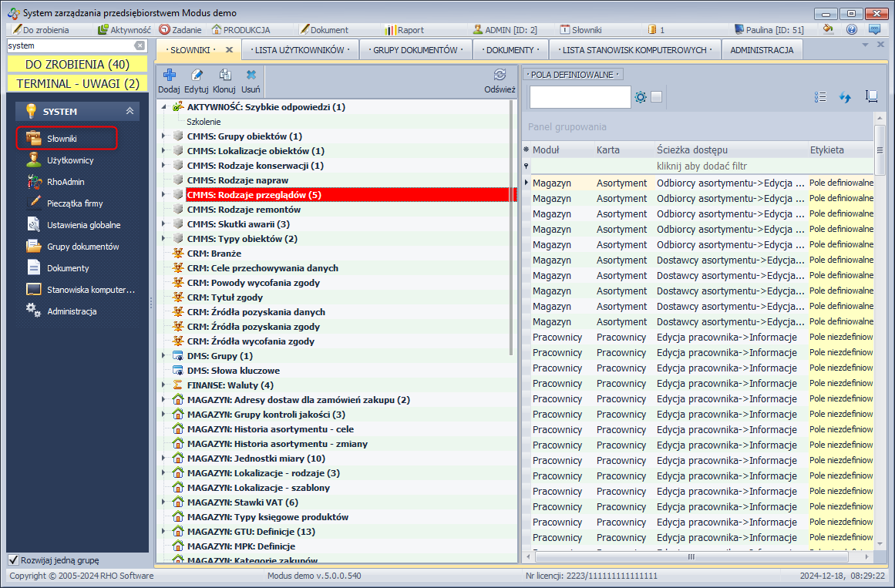Open RhoAdmin from the System sidebar
Image resolution: width=895 pixels, height=588 pixels.
[66, 182]
